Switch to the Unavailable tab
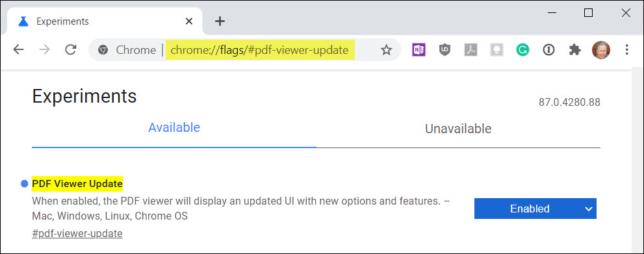This screenshot has height=254, width=644. click(x=458, y=129)
